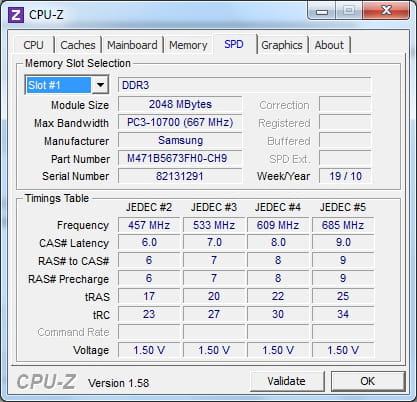Click the JEDEC #5 frequency 685 MHz cell
The image size is (417, 402).
click(343, 225)
